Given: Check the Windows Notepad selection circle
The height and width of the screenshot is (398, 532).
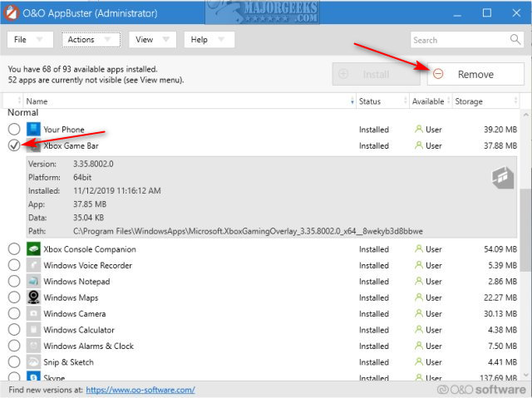Looking at the screenshot, I should point(14,282).
